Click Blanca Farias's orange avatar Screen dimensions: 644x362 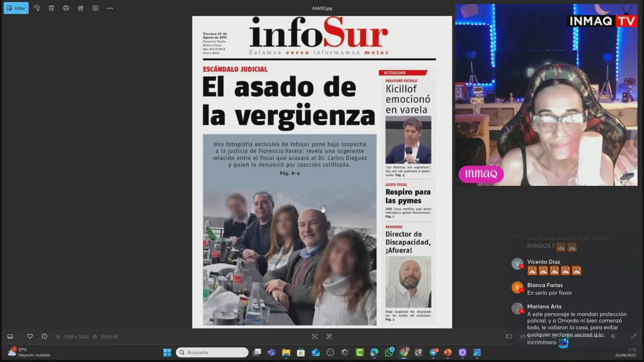click(x=517, y=288)
